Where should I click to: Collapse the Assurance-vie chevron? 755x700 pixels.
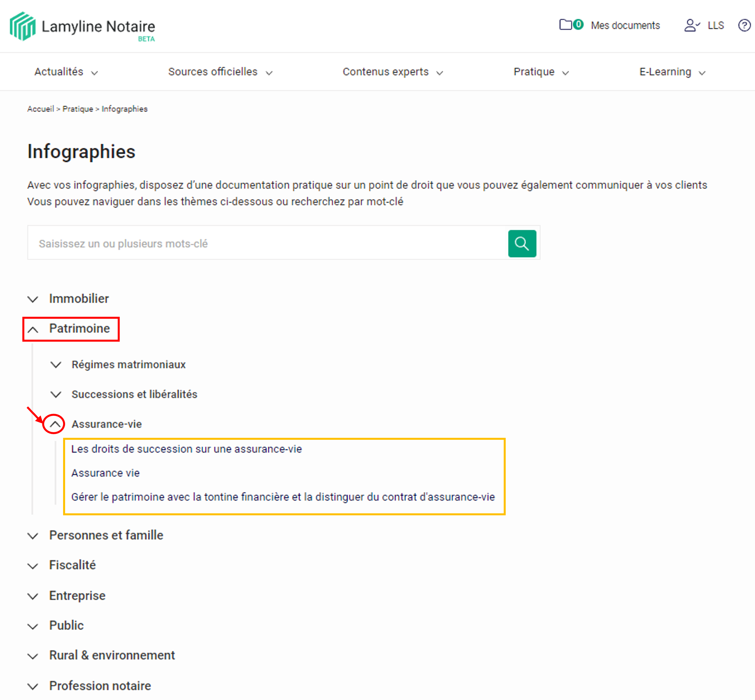coord(55,424)
